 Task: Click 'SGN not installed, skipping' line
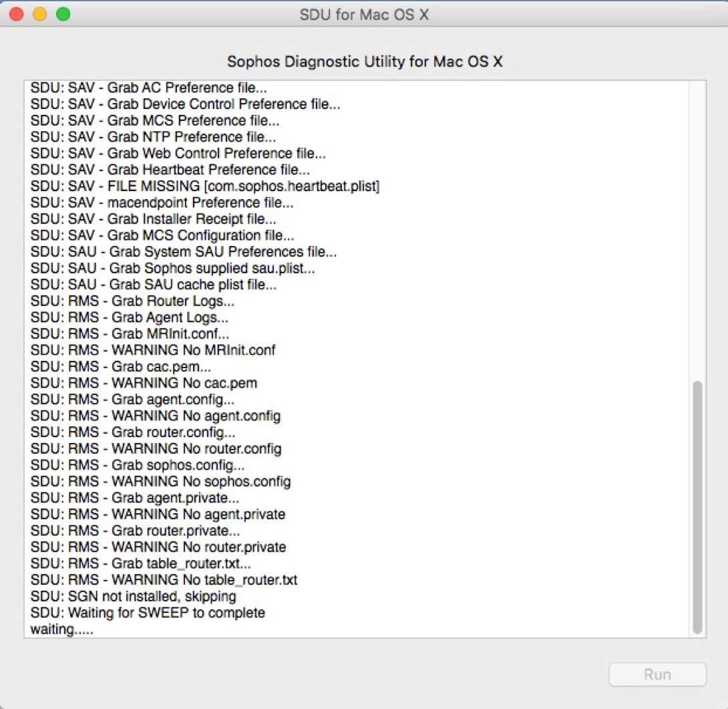[134, 596]
